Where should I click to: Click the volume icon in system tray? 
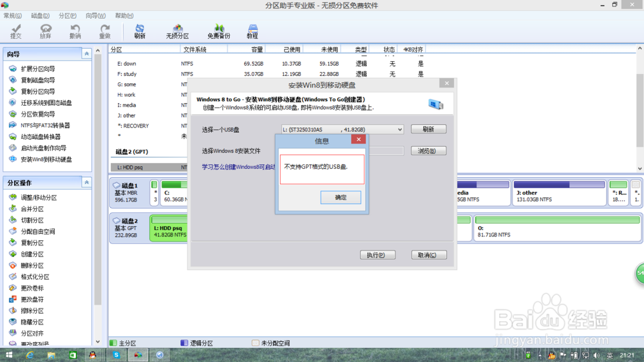coord(596,355)
